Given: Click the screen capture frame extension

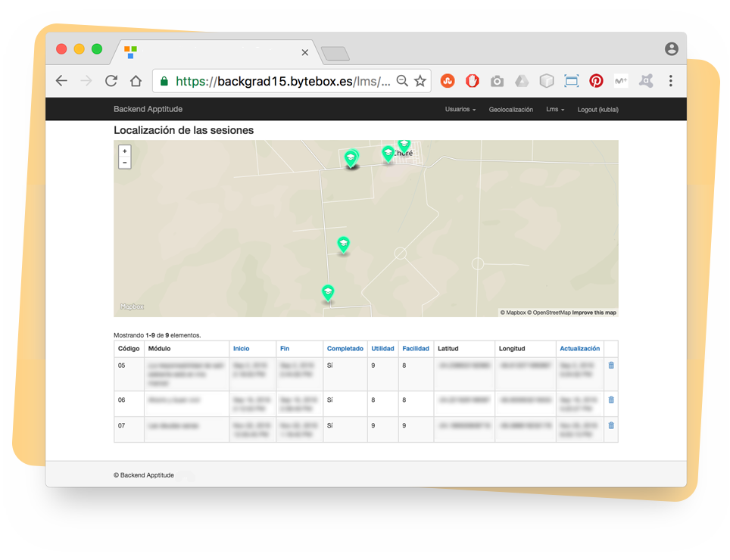Looking at the screenshot, I should click(571, 81).
